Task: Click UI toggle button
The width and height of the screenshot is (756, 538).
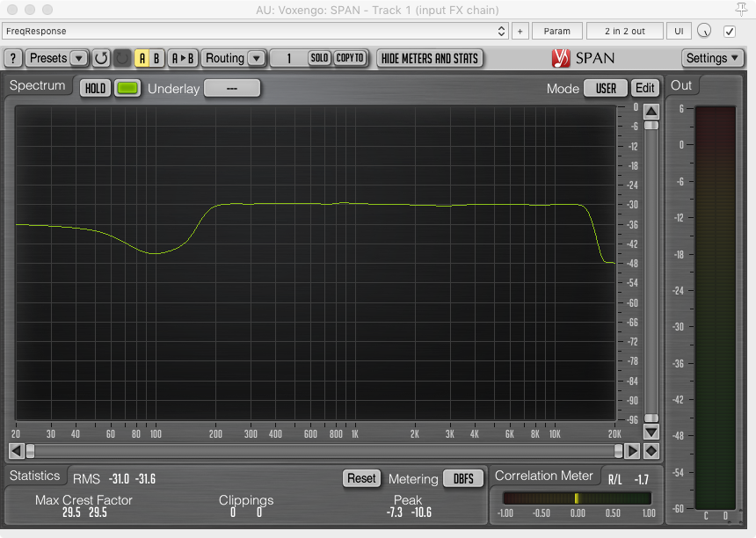Action: point(679,32)
